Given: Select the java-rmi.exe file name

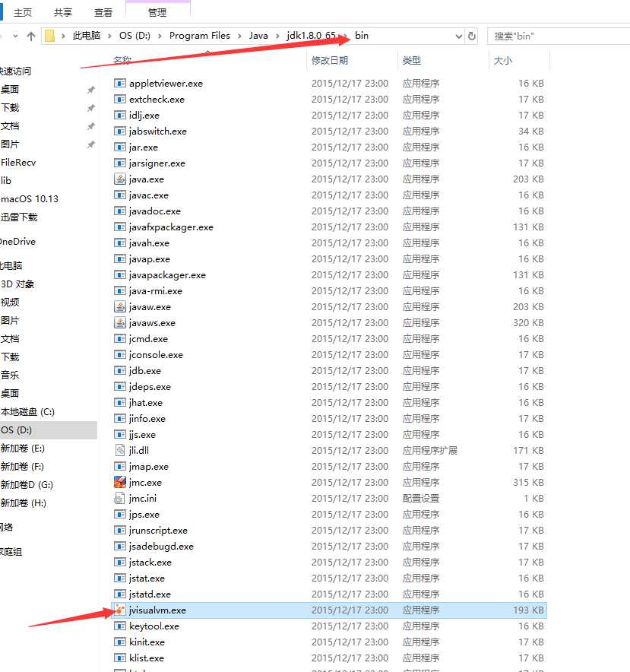Looking at the screenshot, I should click(156, 291).
